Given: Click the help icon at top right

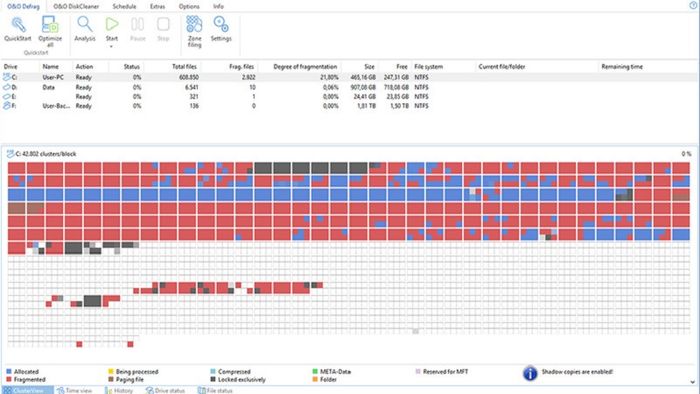Looking at the screenshot, I should (693, 5).
